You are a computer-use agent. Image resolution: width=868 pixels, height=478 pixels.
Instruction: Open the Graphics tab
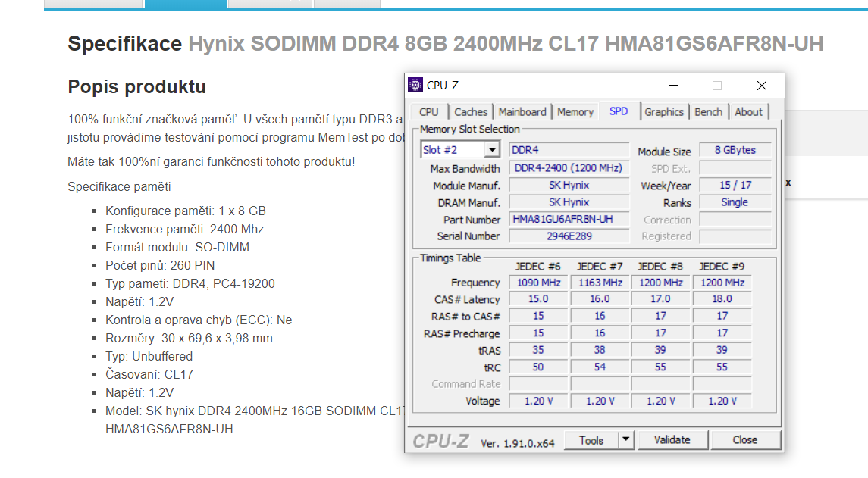[x=664, y=112]
